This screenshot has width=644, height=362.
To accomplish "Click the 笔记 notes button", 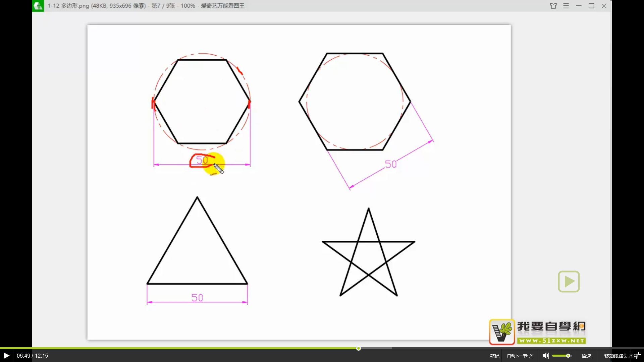I will (x=494, y=356).
